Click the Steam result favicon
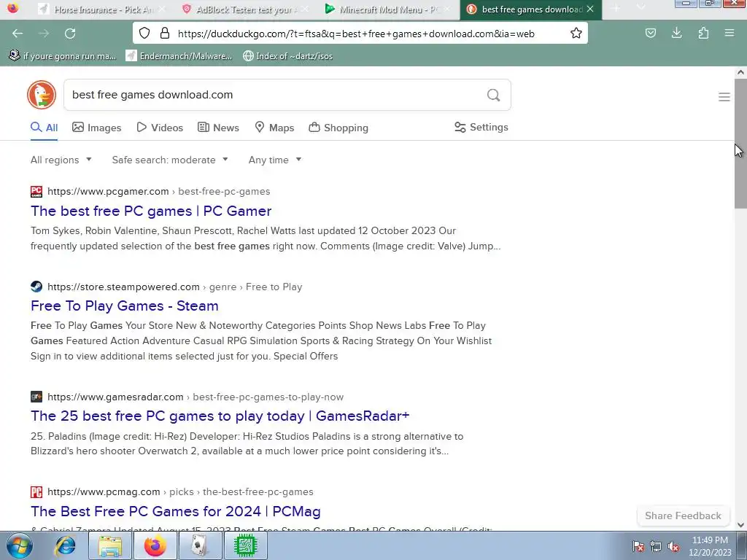This screenshot has width=747, height=560. [36, 287]
